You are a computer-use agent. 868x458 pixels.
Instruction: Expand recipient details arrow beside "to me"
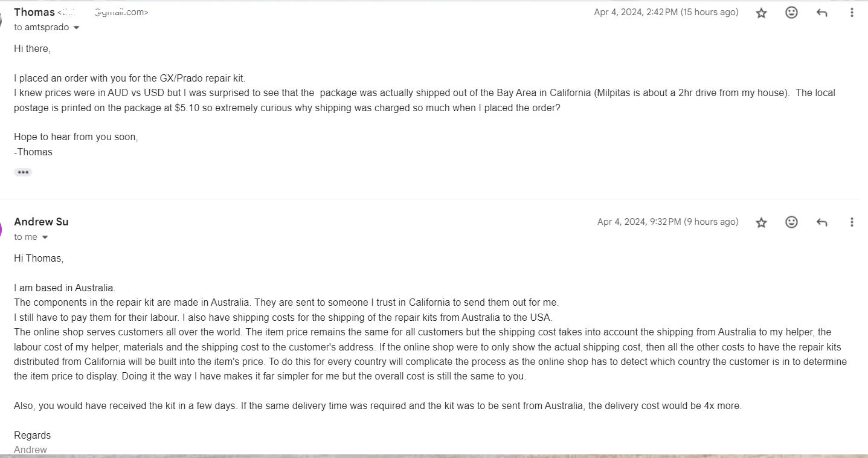click(x=45, y=237)
